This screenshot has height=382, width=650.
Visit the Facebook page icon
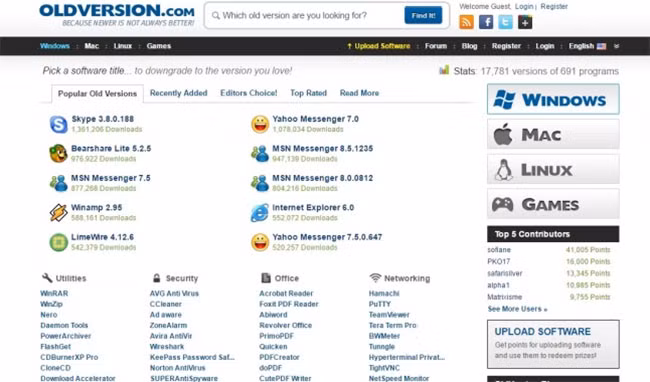point(486,22)
